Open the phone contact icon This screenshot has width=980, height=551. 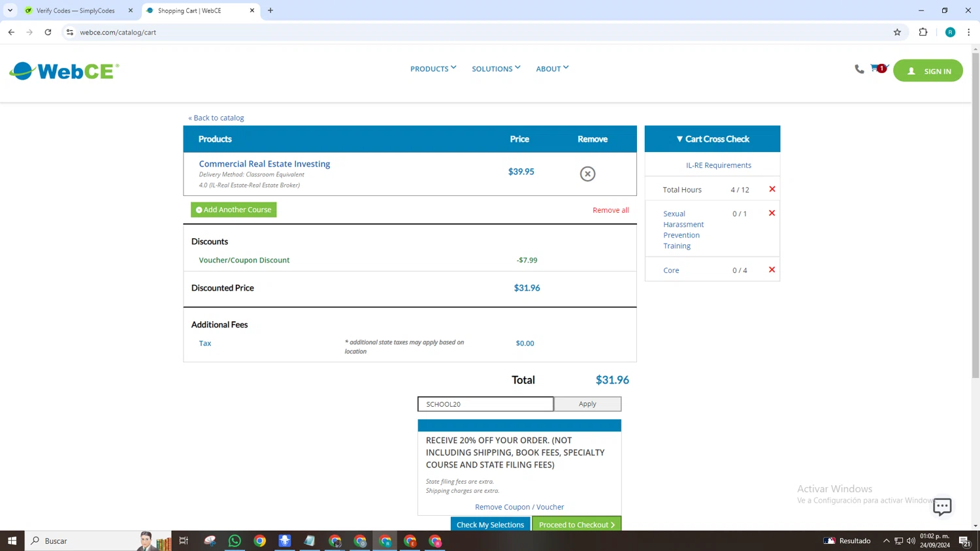[x=859, y=69]
